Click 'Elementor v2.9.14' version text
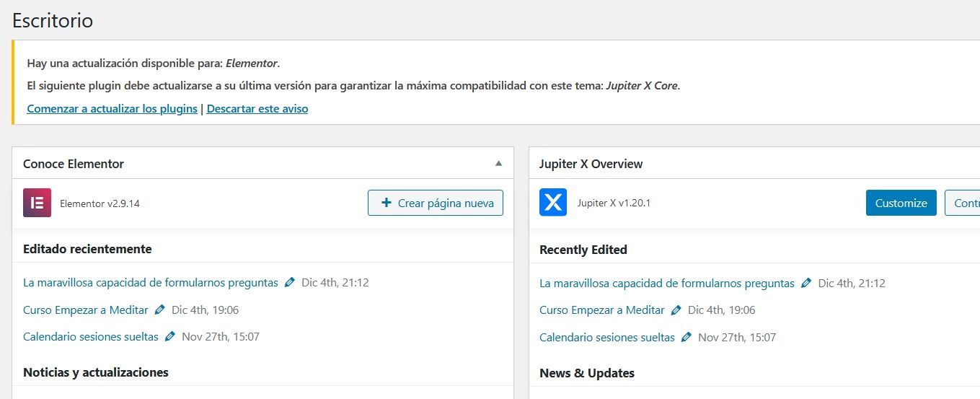Viewport: 980px width, 399px height. pyautogui.click(x=100, y=203)
